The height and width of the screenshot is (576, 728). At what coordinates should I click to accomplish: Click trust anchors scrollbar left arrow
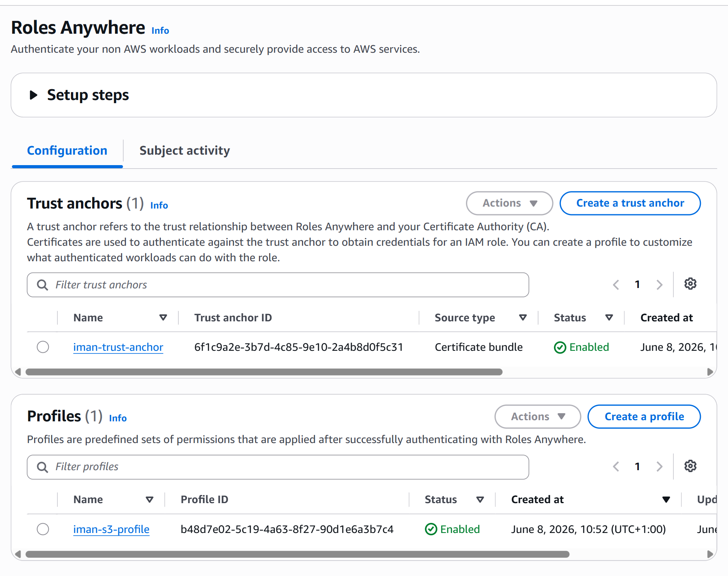click(x=17, y=372)
